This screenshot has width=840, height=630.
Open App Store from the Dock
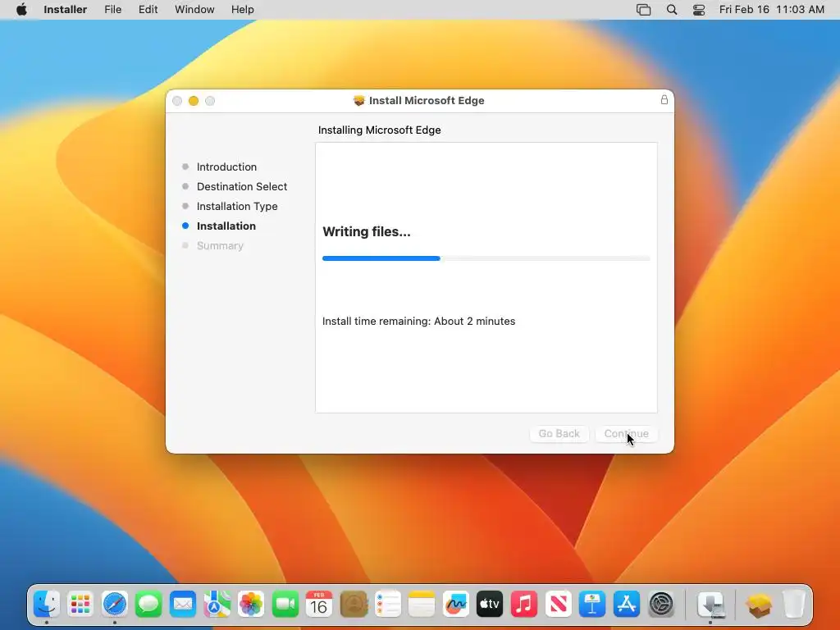[626, 605]
